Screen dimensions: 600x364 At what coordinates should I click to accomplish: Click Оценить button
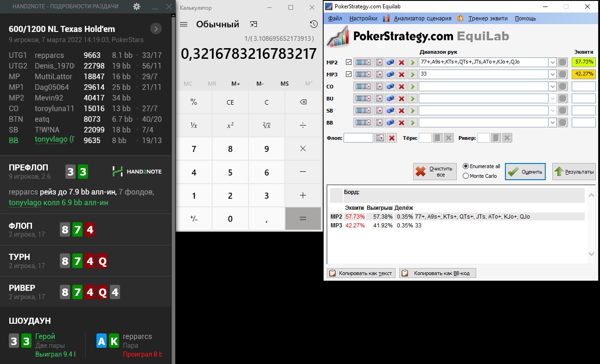pyautogui.click(x=525, y=171)
